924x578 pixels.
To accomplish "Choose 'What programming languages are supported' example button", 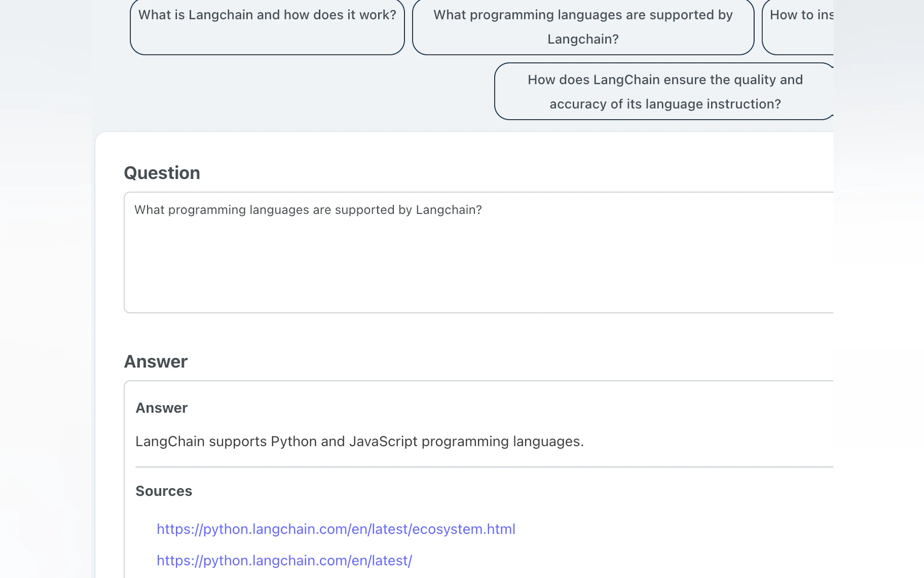I will [x=583, y=27].
